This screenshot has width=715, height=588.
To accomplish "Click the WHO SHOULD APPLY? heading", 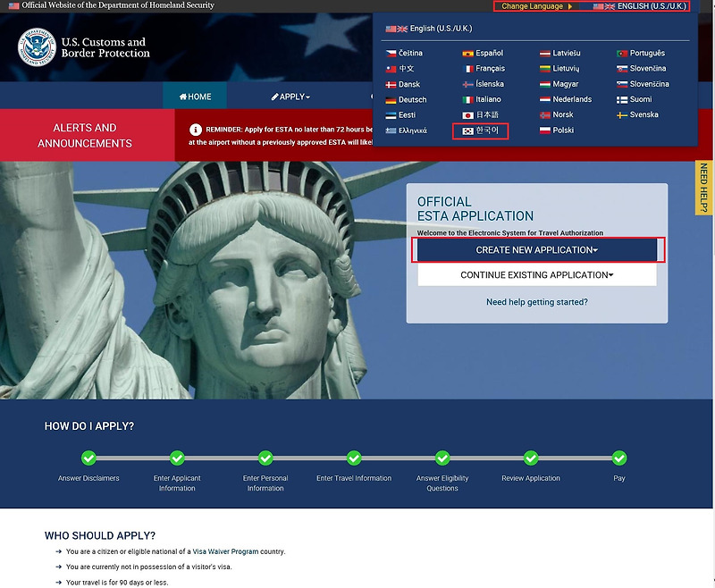I will 100,535.
